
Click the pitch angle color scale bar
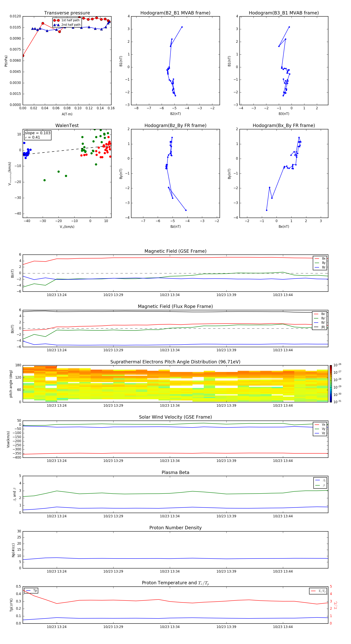pyautogui.click(x=331, y=384)
